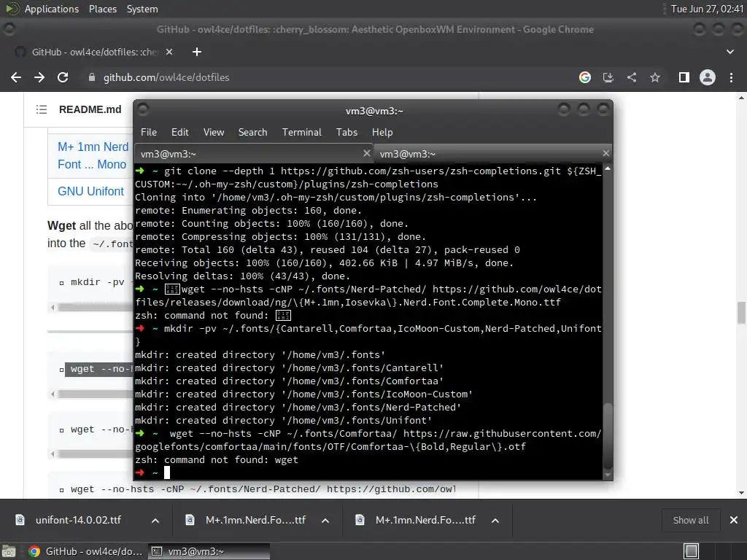Screen dimensions: 747x560
Task: Go forward in Chrome
Action: click(x=39, y=77)
